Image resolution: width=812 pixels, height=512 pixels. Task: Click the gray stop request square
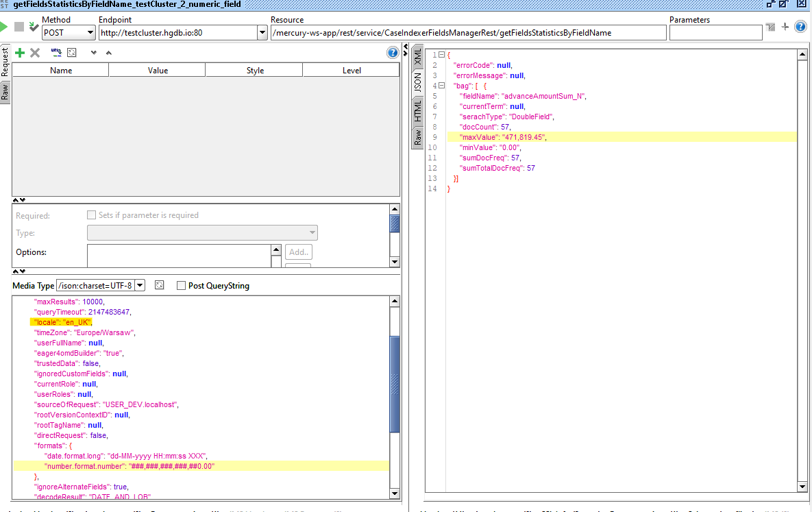[19, 27]
